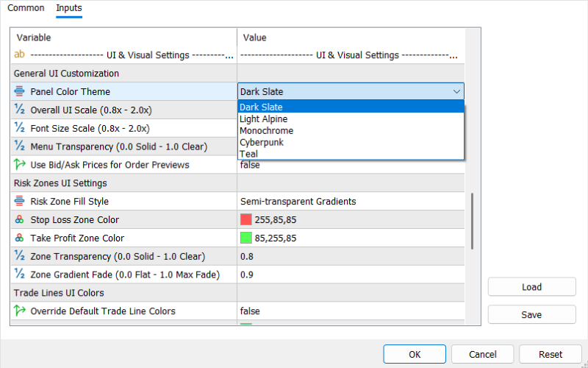The height and width of the screenshot is (368, 588).
Task: Click the Override Default Trade Line Colors icon
Action: tap(20, 311)
